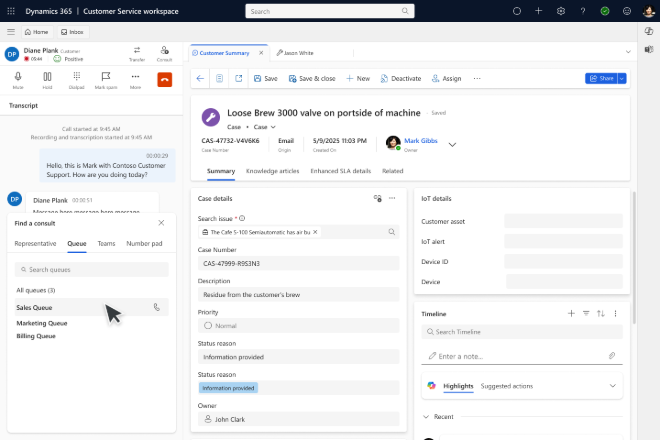Remove the selected search issue chip

[315, 232]
